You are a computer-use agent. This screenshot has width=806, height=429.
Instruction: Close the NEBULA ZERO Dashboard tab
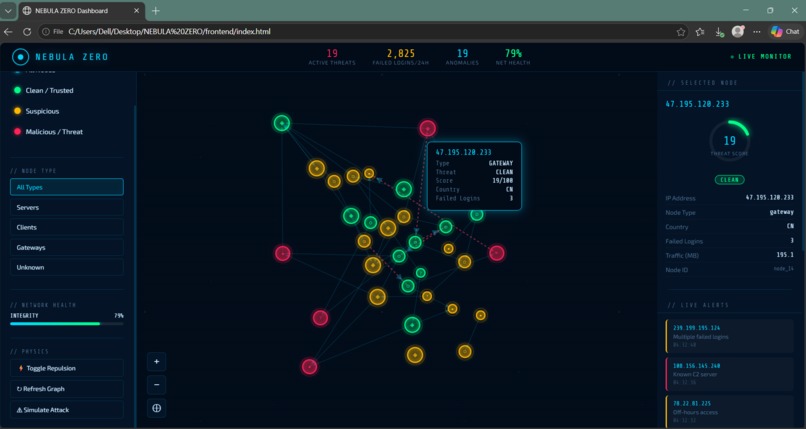[136, 11]
